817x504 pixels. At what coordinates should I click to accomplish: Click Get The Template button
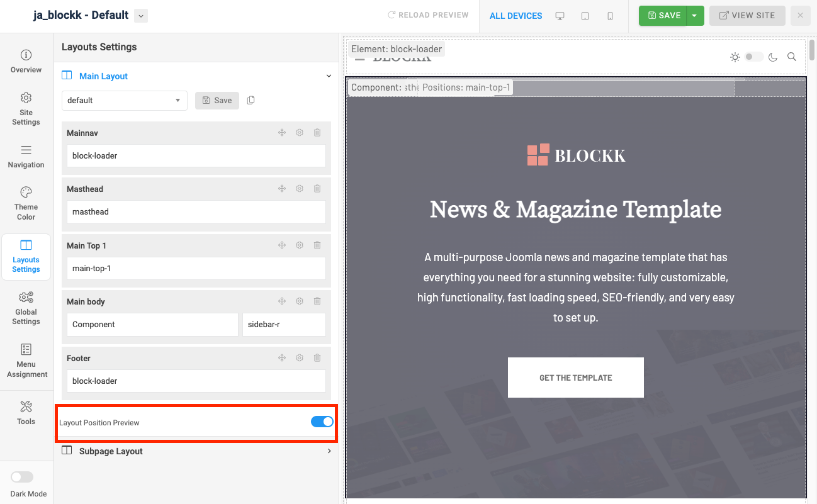point(575,378)
